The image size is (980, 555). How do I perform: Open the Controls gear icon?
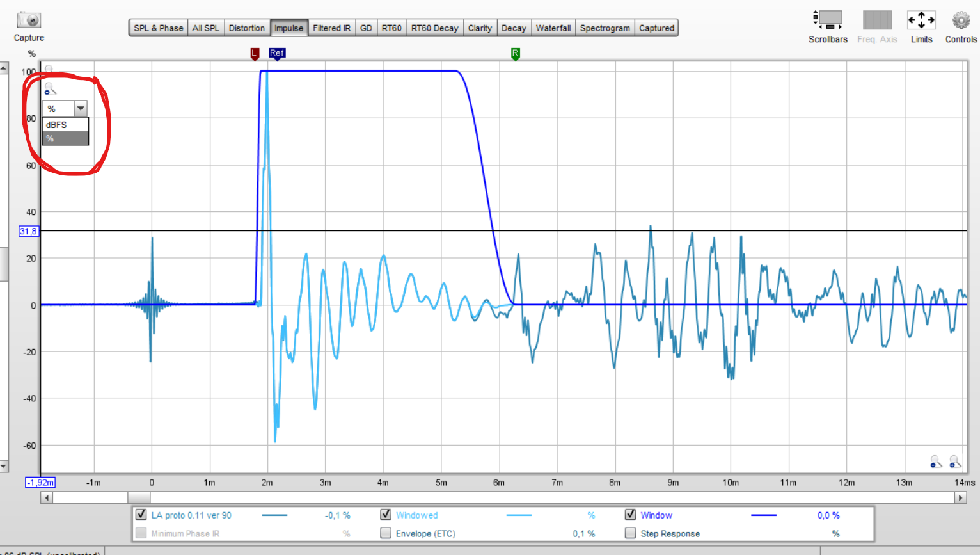click(961, 20)
